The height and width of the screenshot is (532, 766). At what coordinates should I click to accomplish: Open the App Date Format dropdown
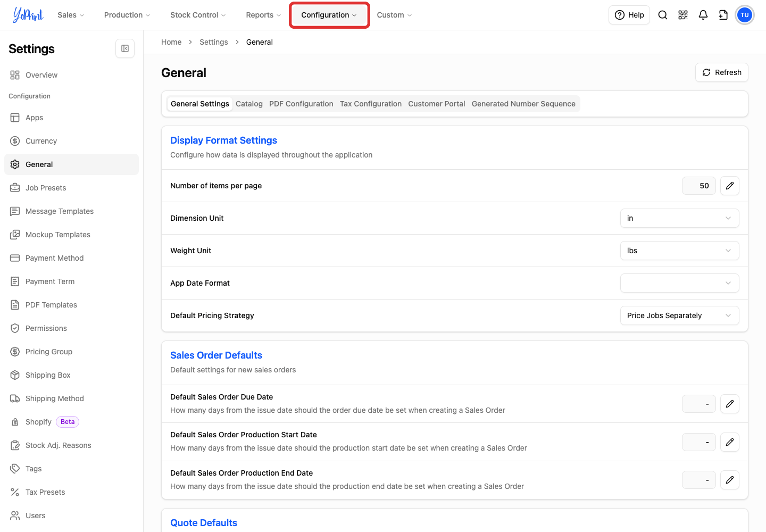click(x=679, y=283)
